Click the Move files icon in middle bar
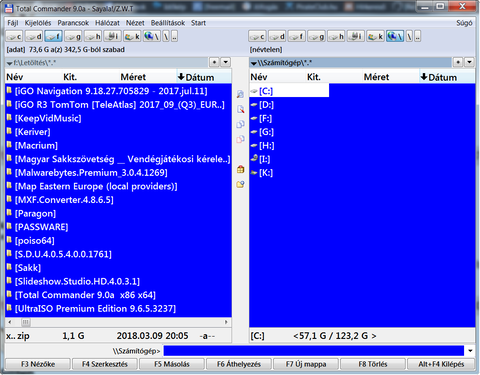The width and height of the screenshot is (480, 375). [x=240, y=139]
